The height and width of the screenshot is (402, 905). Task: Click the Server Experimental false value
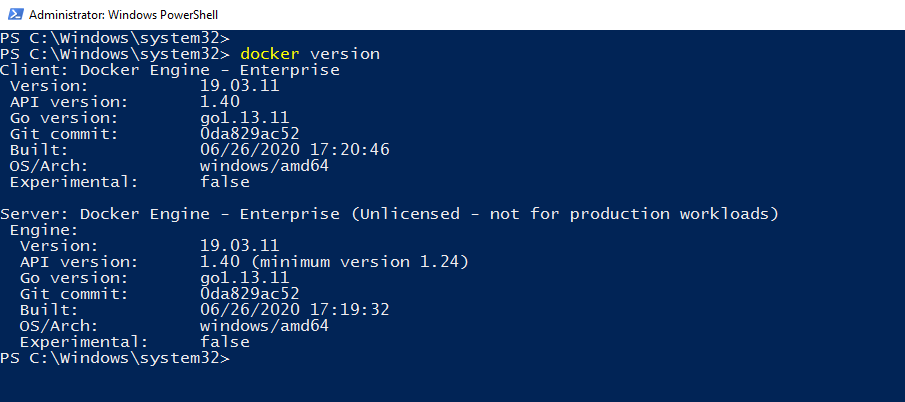coord(225,342)
